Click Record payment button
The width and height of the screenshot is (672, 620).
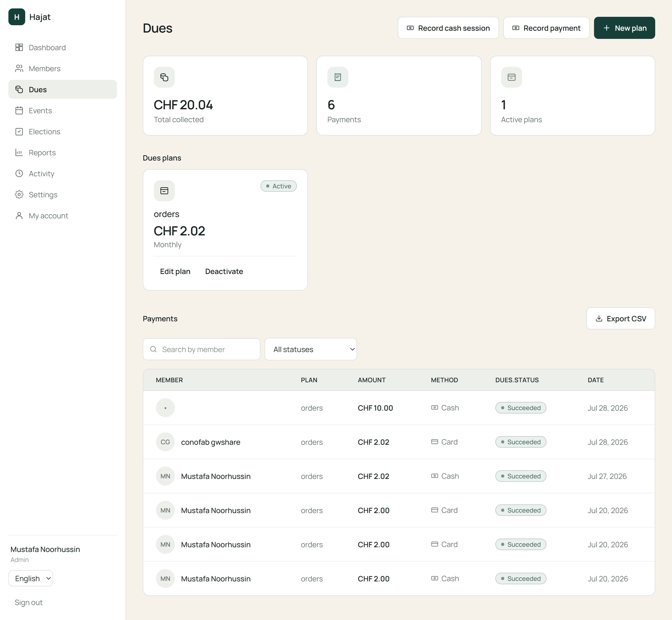pos(546,28)
